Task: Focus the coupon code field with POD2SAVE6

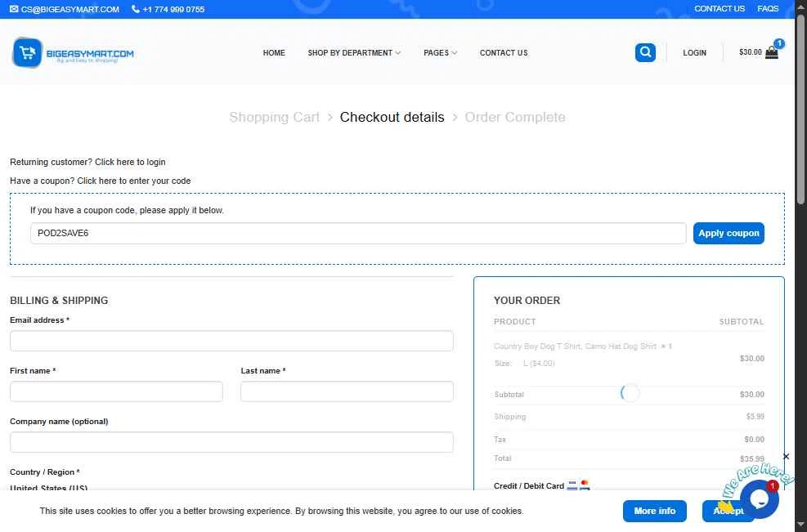Action: pos(357,233)
